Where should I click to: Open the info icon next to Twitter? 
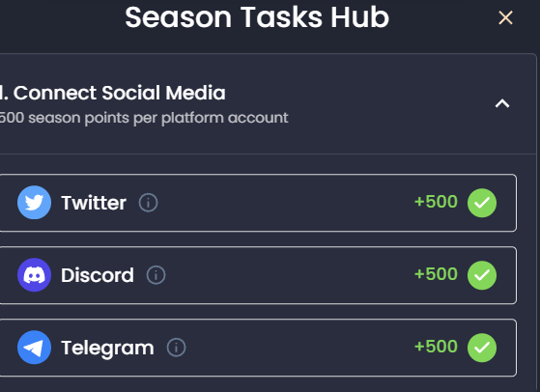[x=149, y=203]
